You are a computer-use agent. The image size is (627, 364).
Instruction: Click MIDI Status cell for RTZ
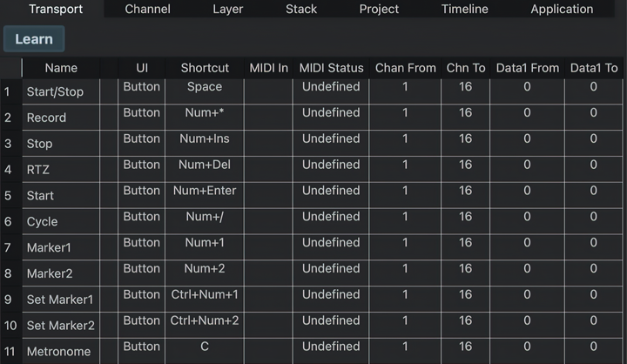pyautogui.click(x=331, y=165)
